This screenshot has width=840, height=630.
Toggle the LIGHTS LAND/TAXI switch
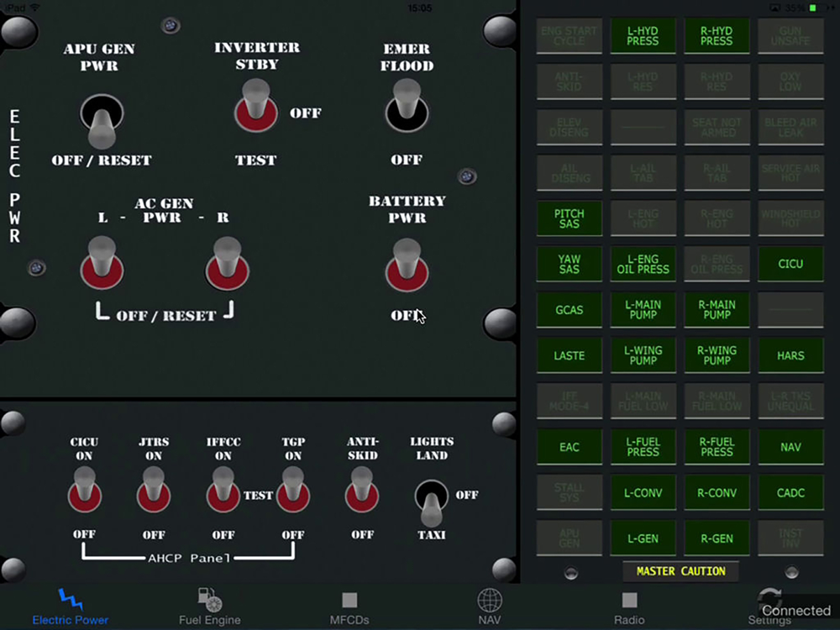click(431, 503)
